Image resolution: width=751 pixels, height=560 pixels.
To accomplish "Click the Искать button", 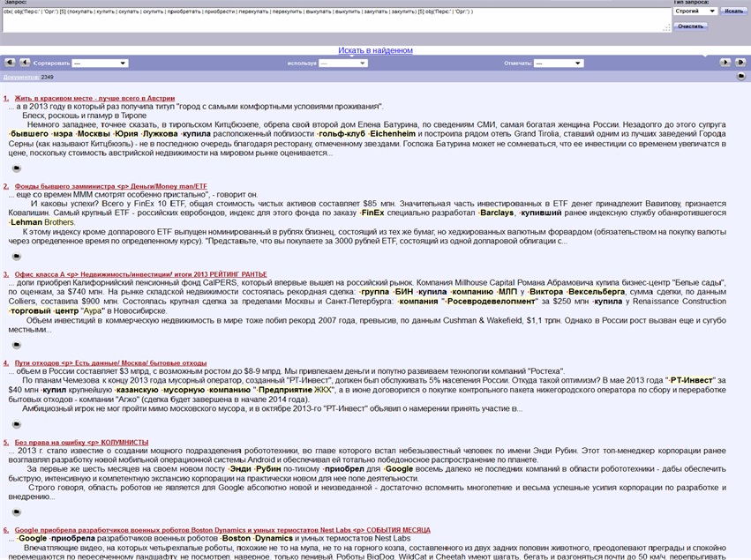I will click(x=733, y=11).
